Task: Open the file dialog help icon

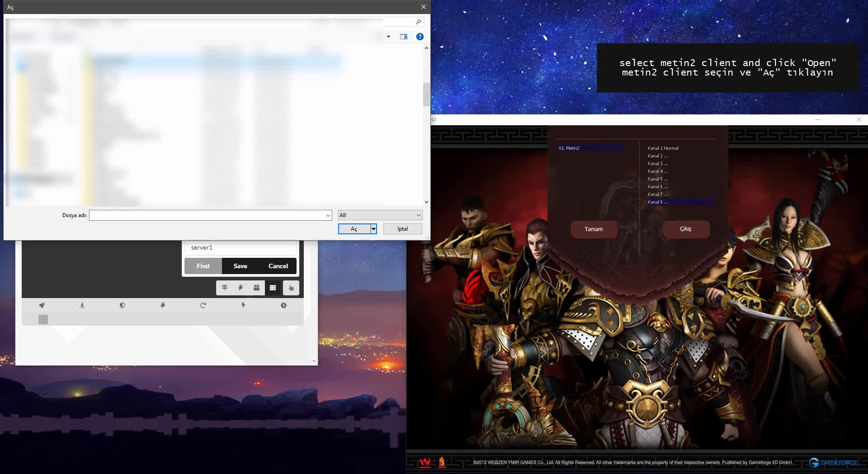Action: [x=420, y=37]
